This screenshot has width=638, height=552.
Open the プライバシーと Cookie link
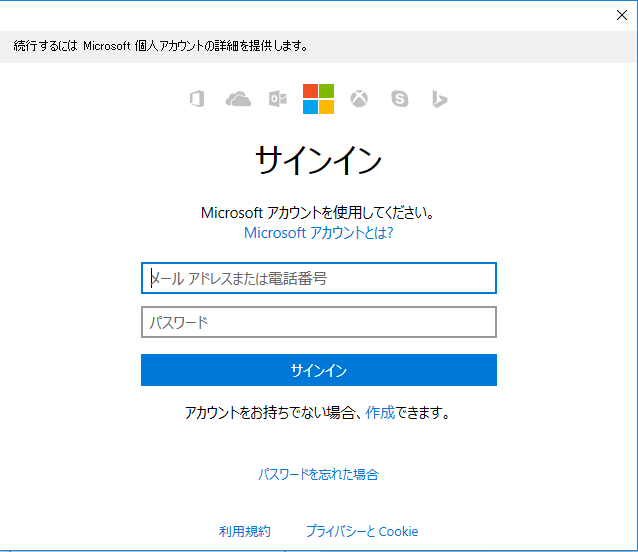click(362, 531)
